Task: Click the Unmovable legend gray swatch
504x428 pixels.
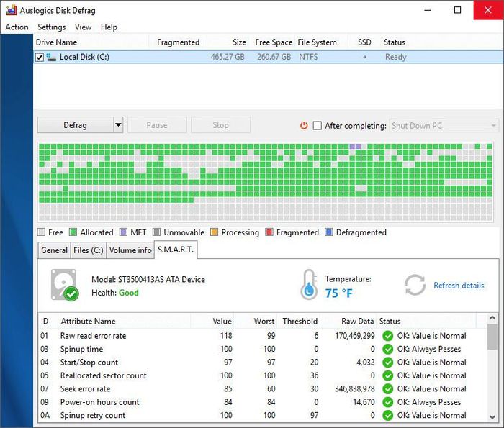Action: (x=156, y=232)
